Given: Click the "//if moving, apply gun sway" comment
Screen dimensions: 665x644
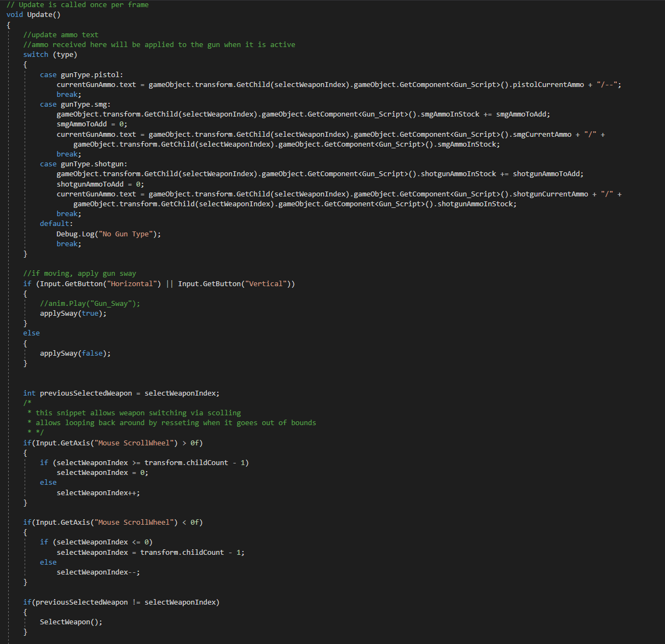Looking at the screenshot, I should point(79,273).
